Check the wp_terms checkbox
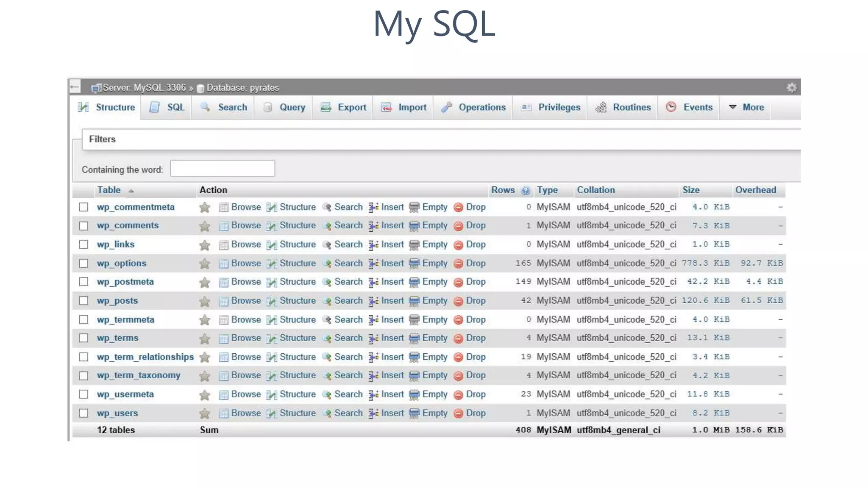Viewport: 868px width, 488px height. [83, 338]
